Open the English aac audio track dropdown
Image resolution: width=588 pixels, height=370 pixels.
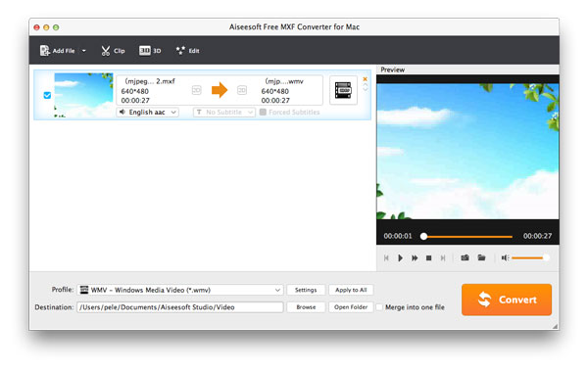click(x=147, y=112)
